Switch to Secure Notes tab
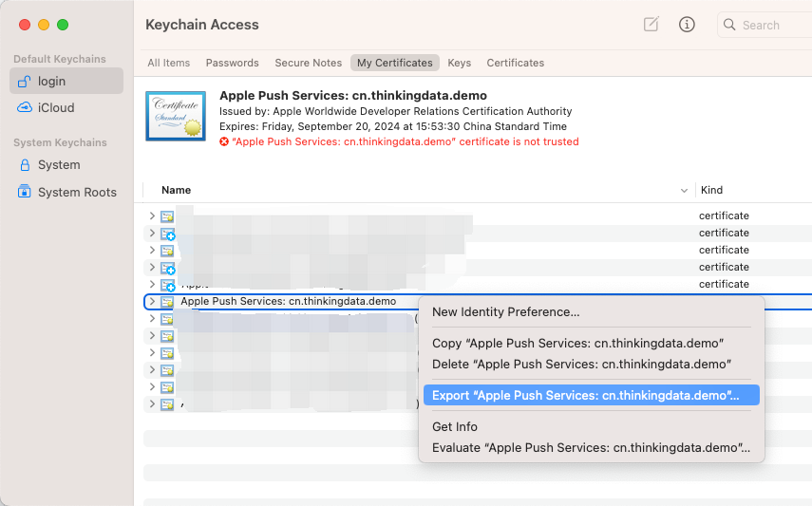Image resolution: width=812 pixels, height=506 pixels. pyautogui.click(x=308, y=63)
